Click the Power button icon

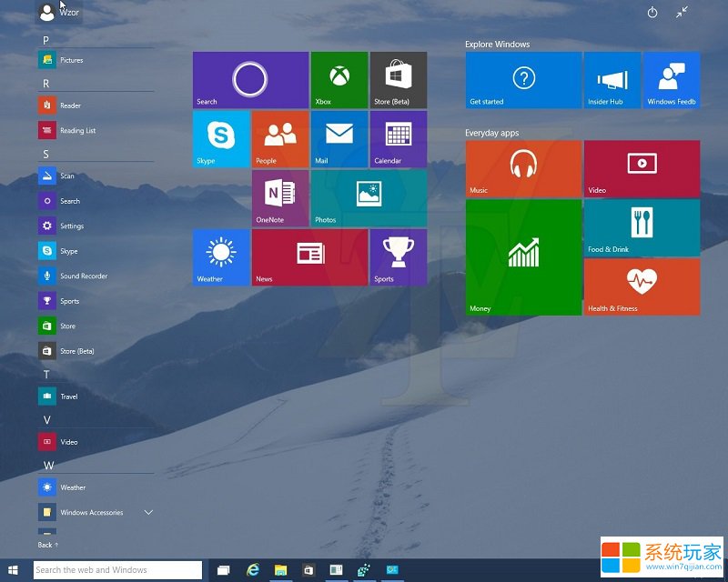coord(652,13)
